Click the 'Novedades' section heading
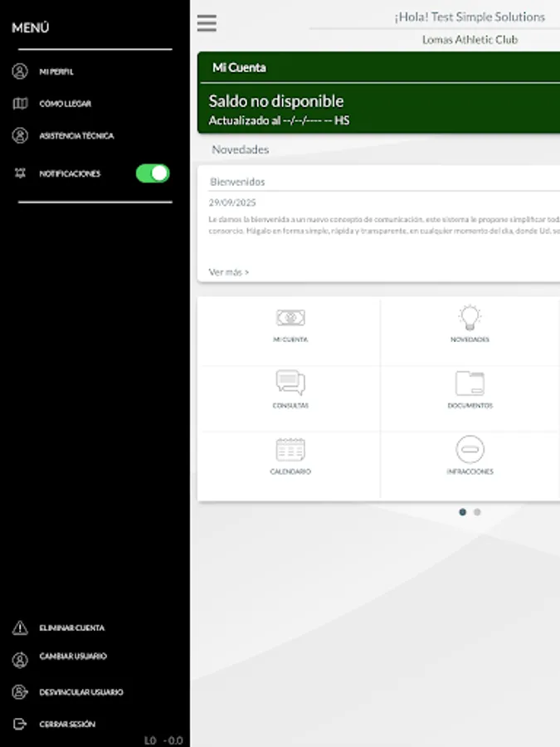 tap(240, 149)
